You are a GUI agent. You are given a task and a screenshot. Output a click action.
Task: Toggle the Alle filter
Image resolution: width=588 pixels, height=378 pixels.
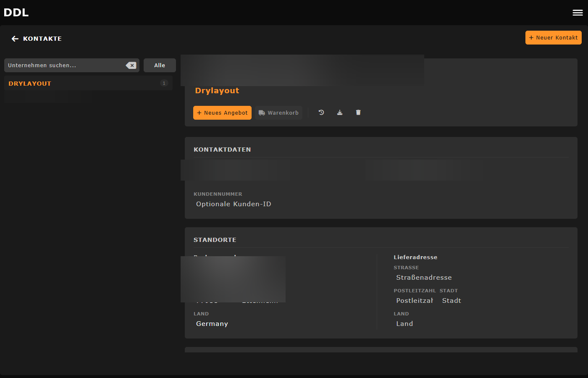point(160,65)
